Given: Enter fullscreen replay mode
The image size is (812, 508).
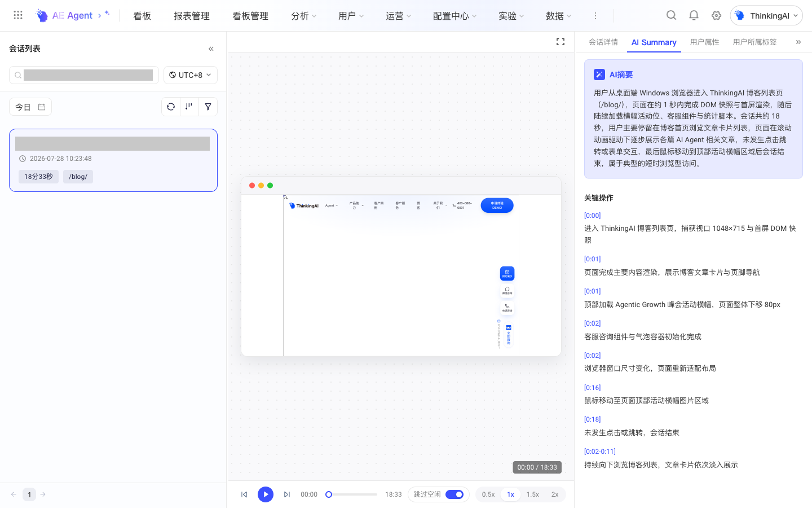Looking at the screenshot, I should click(x=561, y=42).
